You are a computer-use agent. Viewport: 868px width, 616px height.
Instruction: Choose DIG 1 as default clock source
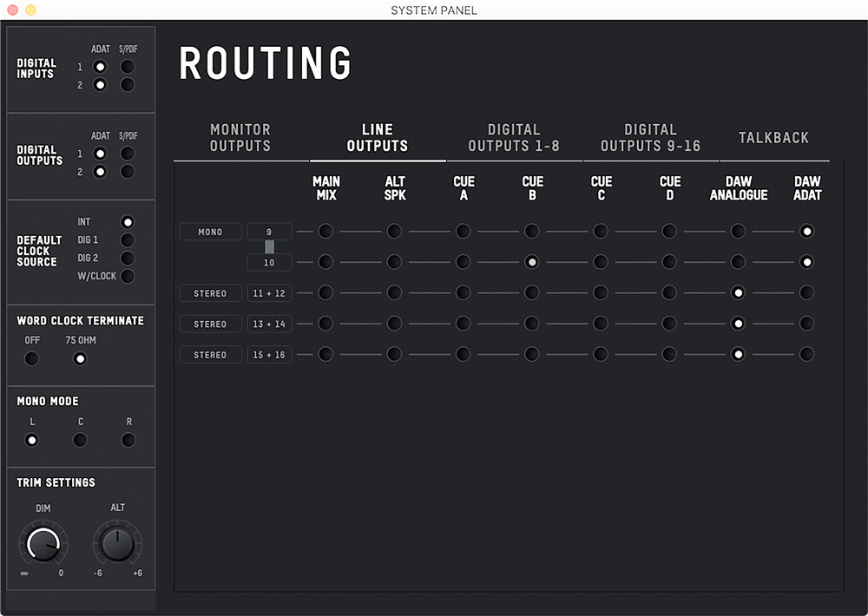(128, 240)
